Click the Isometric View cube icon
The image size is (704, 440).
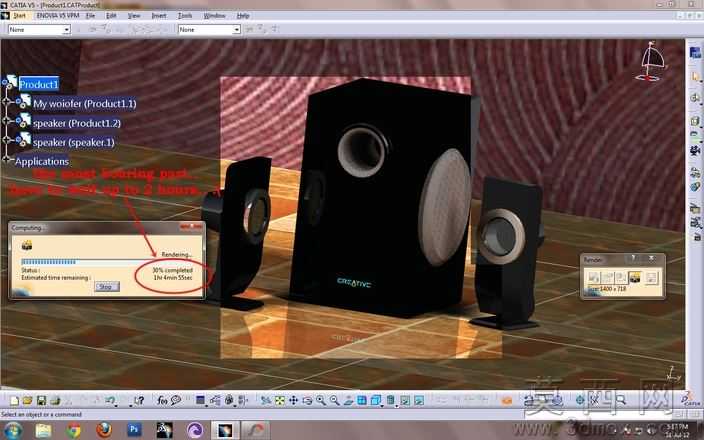click(375, 400)
